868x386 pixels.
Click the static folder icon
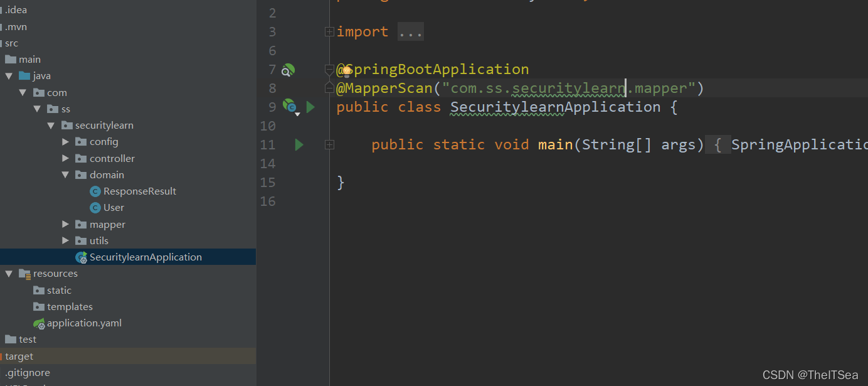(38, 290)
